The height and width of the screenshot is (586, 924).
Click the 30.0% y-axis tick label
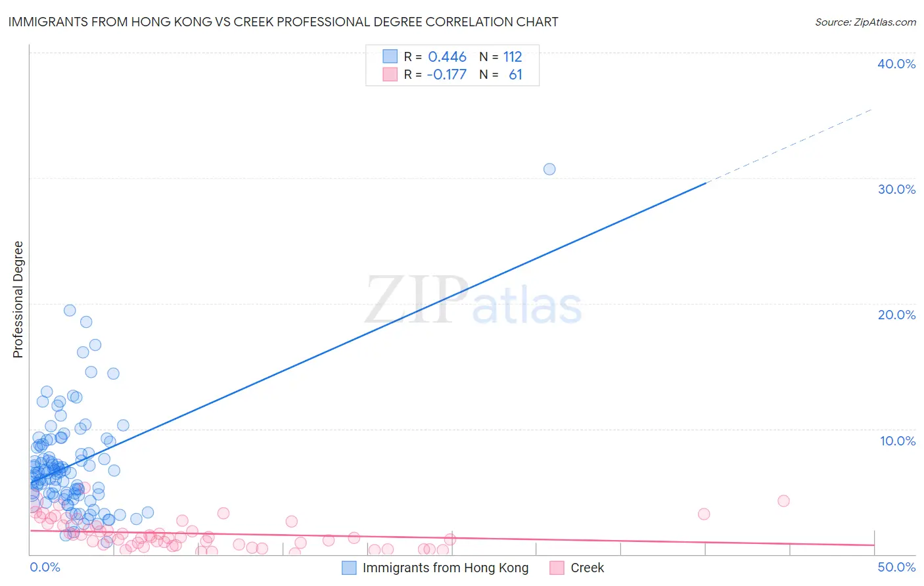click(896, 189)
